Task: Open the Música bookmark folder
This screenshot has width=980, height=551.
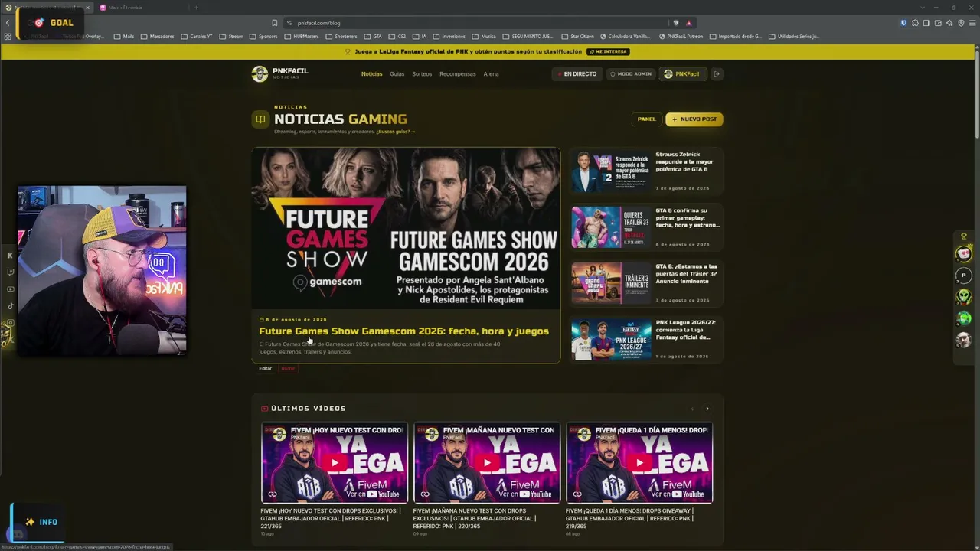Action: (484, 37)
